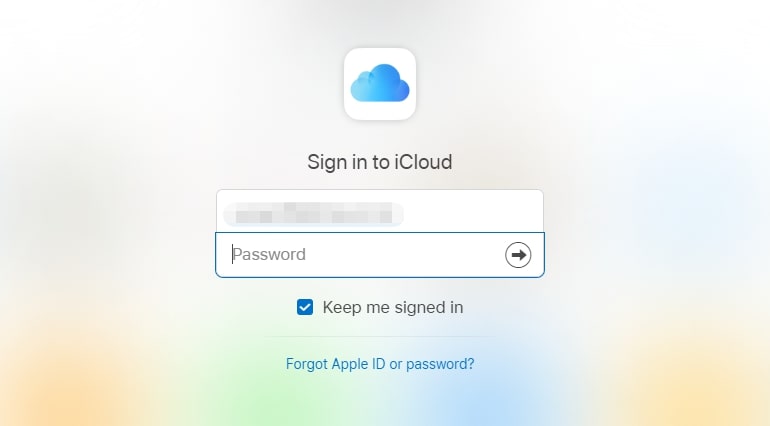Click the circled arrow sign-in button
Viewport: 770px width, 426px height.
pos(518,255)
